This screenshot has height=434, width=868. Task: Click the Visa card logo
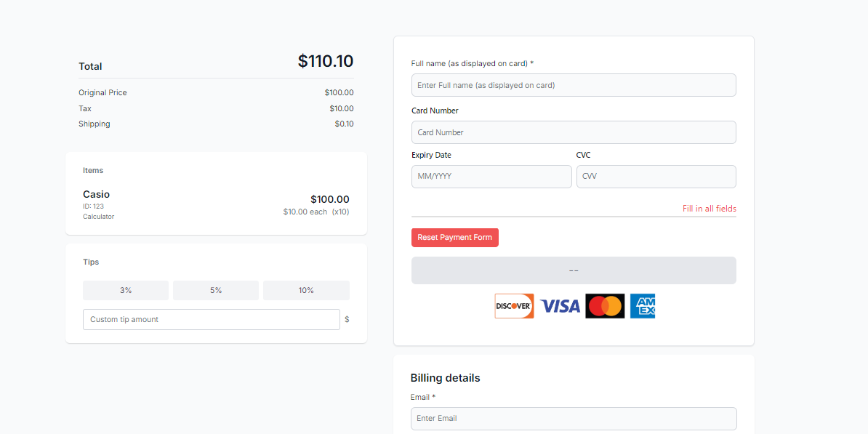coord(560,306)
